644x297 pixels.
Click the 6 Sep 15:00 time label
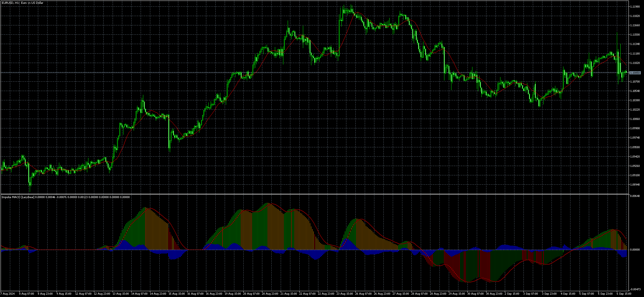click(x=624, y=294)
